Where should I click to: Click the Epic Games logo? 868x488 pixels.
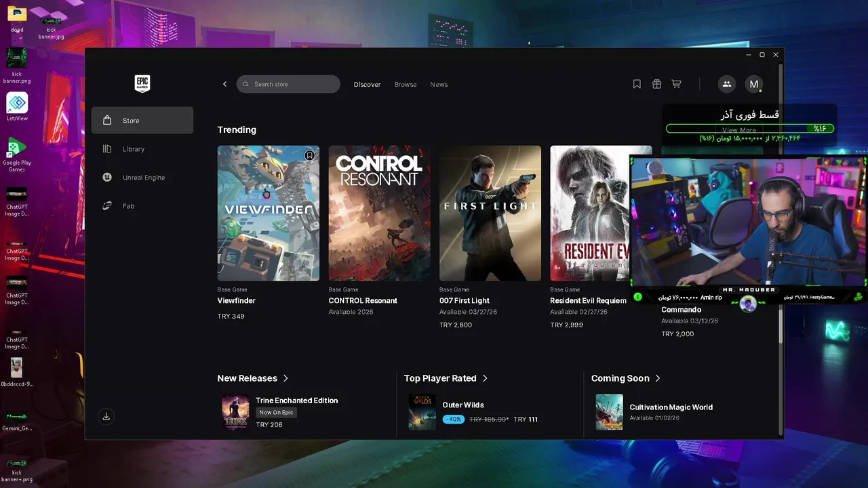142,84
